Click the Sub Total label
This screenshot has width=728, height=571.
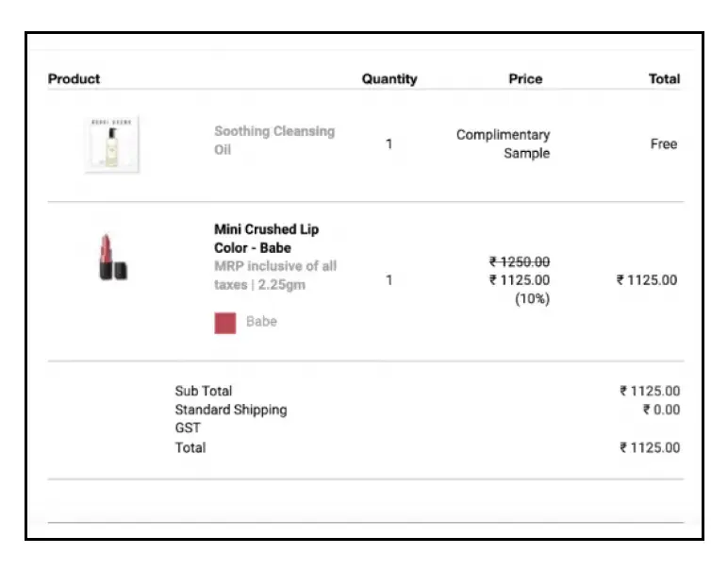[204, 391]
